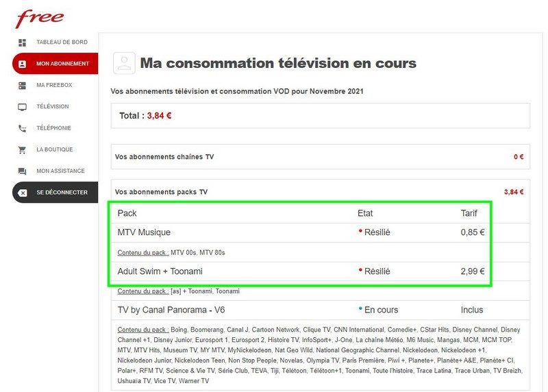Open the Télévision menu label

[53, 106]
